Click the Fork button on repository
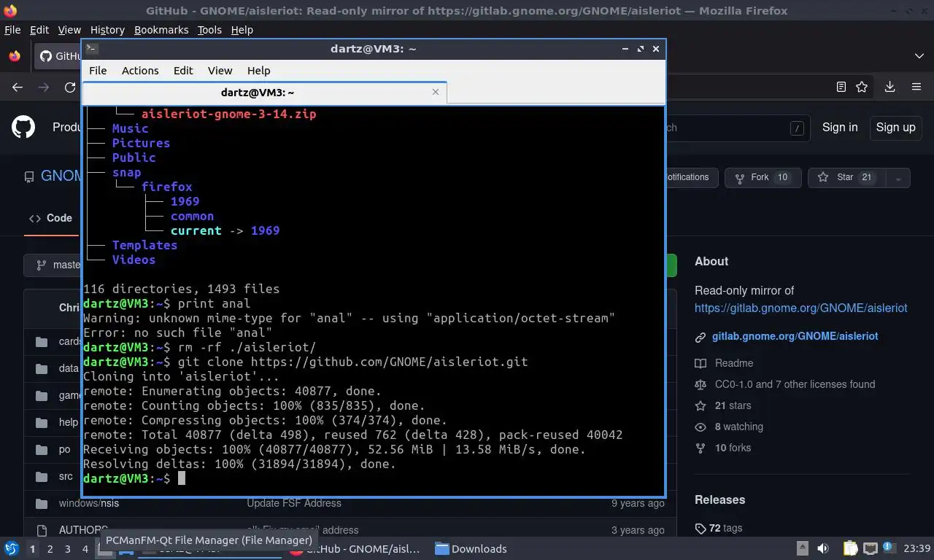934x560 pixels. pos(763,177)
